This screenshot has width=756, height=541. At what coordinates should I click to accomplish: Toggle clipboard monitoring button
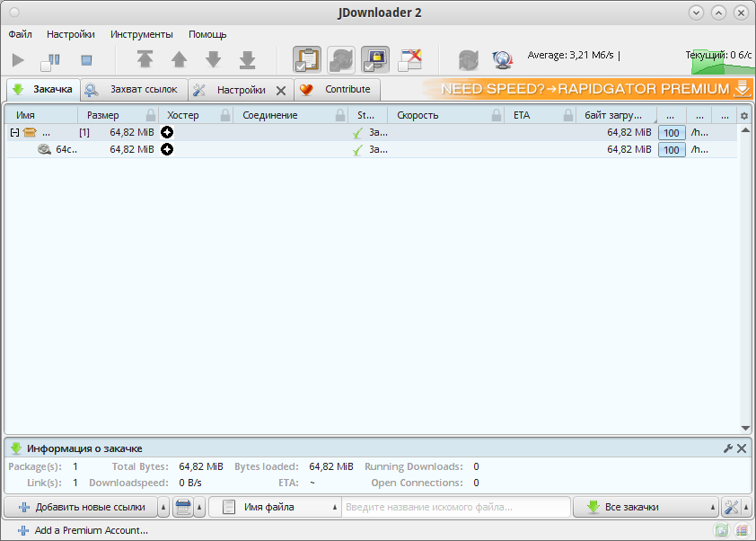pos(307,60)
